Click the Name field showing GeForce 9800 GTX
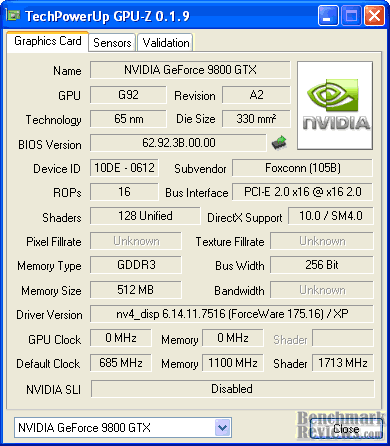Viewport: 390px width, 446px height. (190, 70)
